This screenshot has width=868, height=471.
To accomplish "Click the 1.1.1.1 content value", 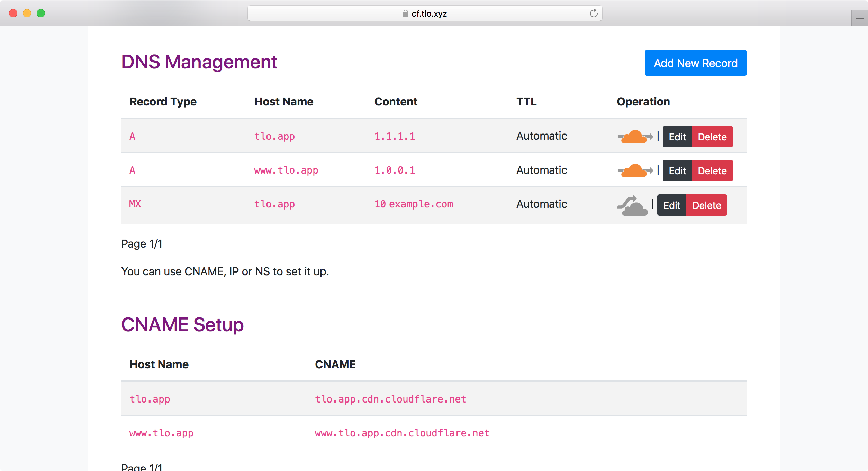I will 395,136.
